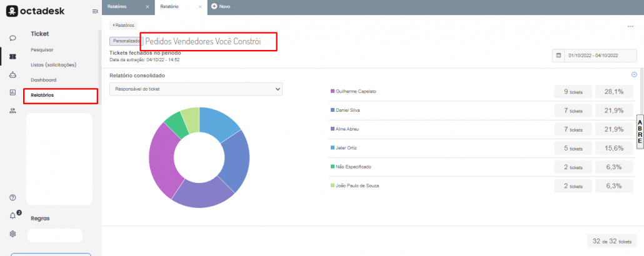Open the chatbot sidebar icon
This screenshot has width=644, height=256.
13,75
